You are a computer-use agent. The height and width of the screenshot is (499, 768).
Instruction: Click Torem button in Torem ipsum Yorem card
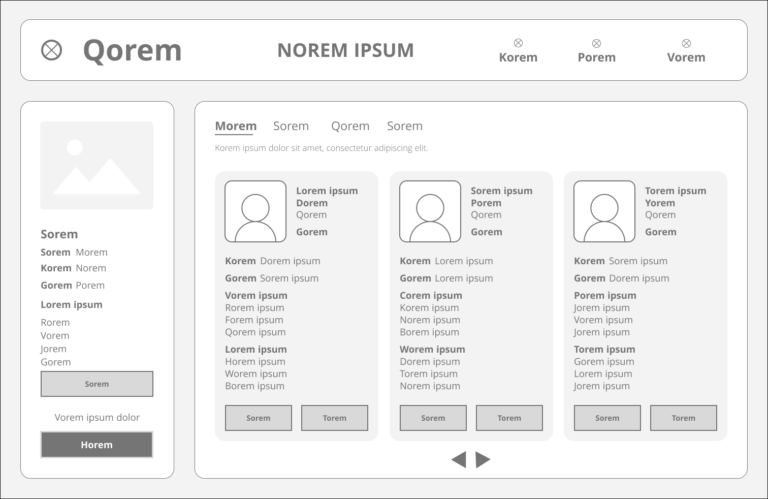tap(683, 418)
